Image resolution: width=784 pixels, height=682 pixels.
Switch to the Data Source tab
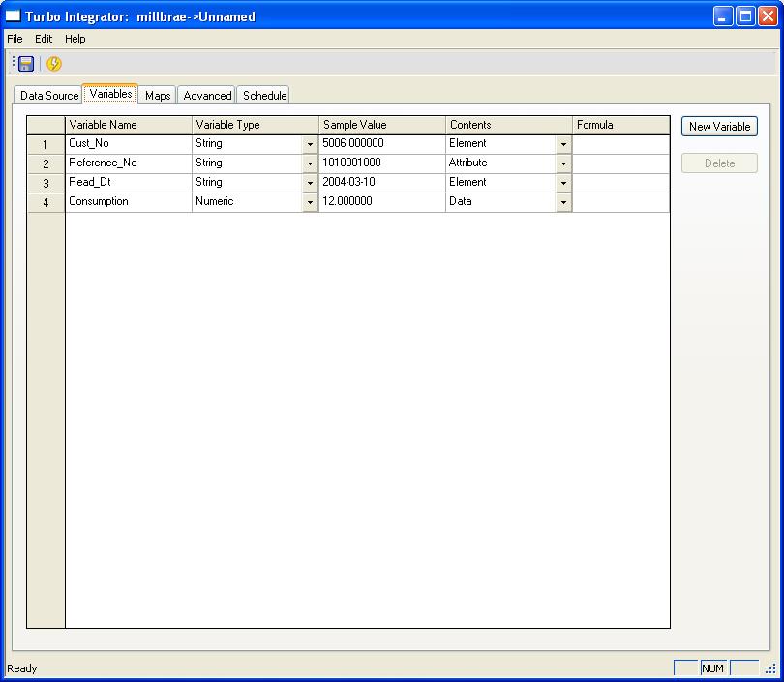(48, 96)
